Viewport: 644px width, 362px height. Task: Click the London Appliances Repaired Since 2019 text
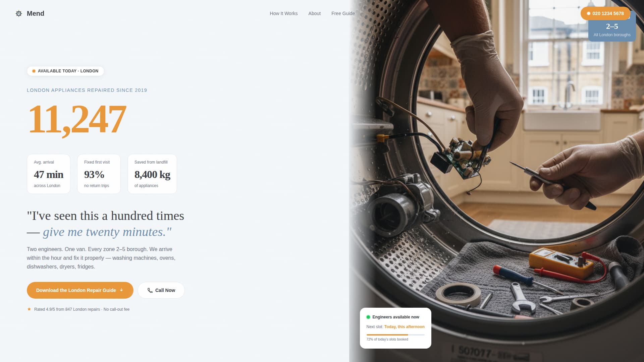click(x=87, y=90)
